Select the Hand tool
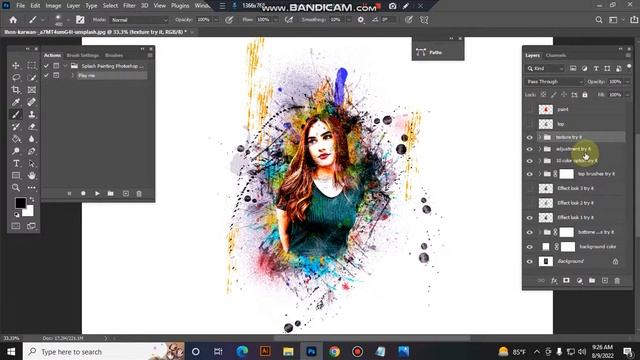 pyautogui.click(x=31, y=176)
